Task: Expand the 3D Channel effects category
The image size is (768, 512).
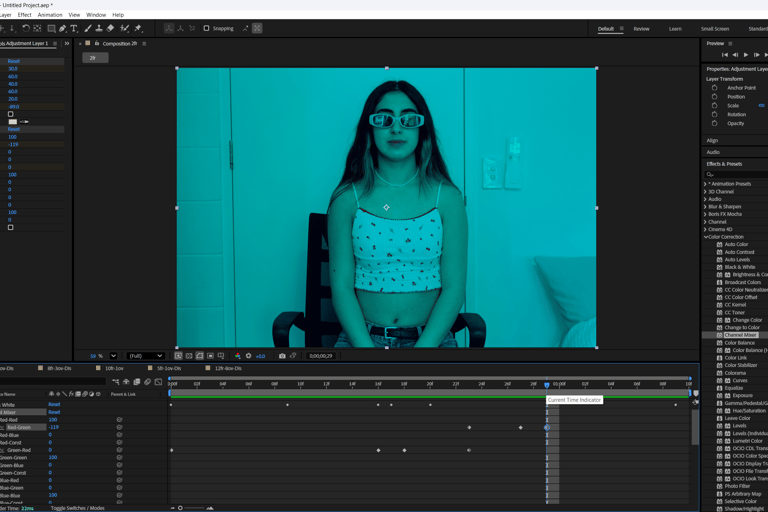Action: (x=705, y=192)
